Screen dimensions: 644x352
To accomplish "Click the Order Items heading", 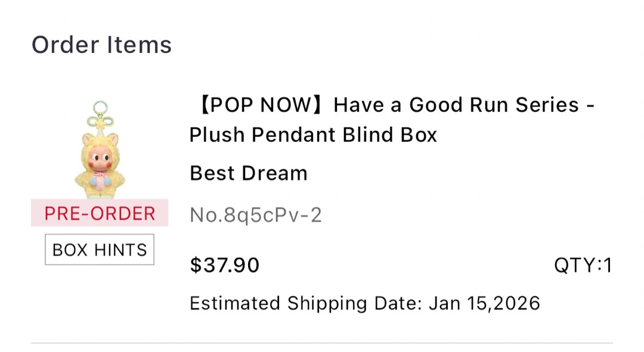I will [101, 45].
